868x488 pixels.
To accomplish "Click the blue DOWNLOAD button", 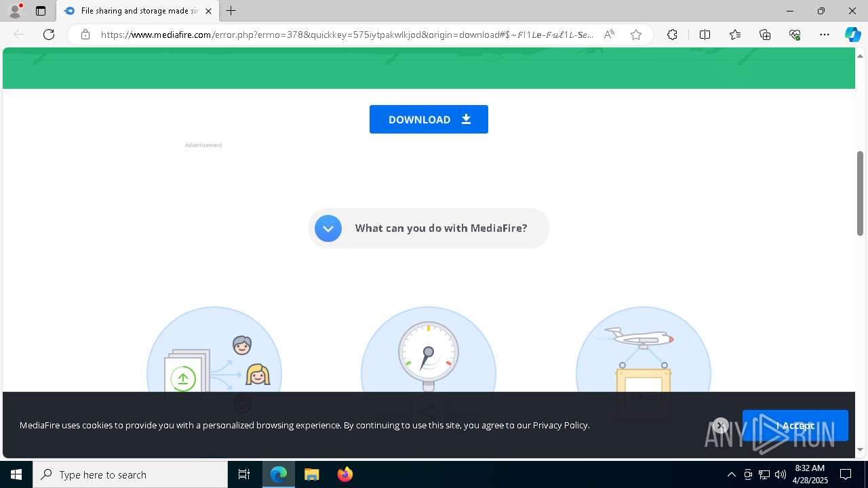I will tap(429, 119).
